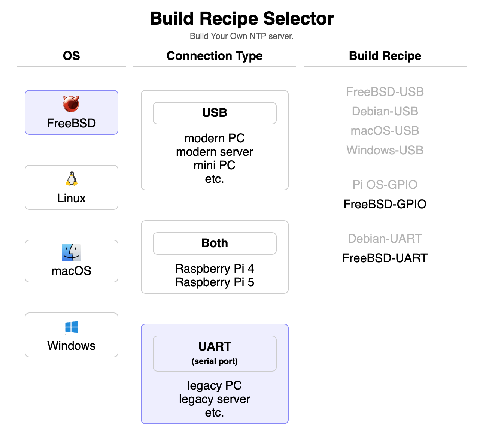Open the FreeBSD-GPIO build recipe
The width and height of the screenshot is (480, 448).
pos(385,204)
